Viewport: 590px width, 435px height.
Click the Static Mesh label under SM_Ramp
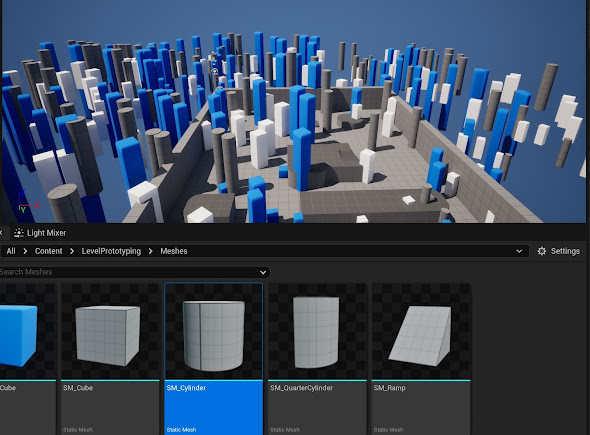(388, 430)
